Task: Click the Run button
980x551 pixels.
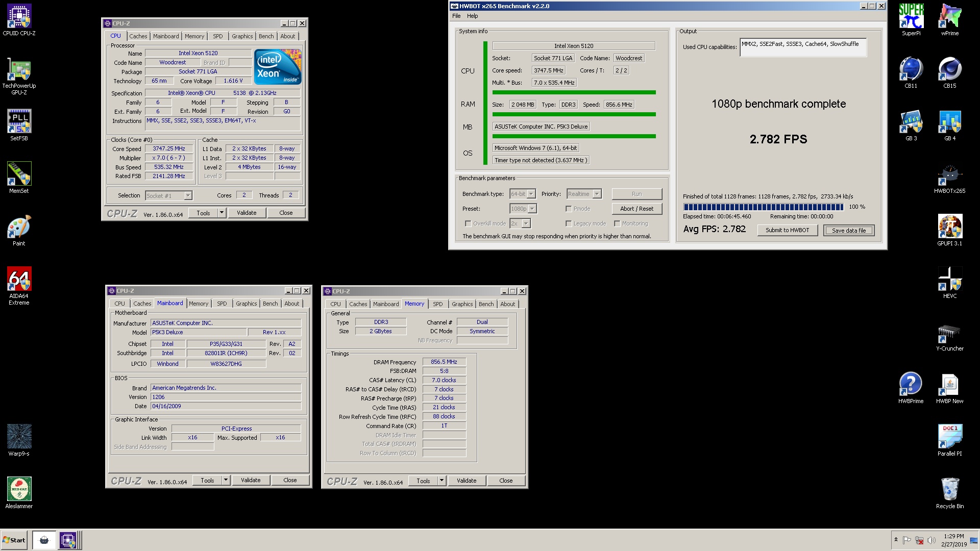Action: (x=637, y=194)
